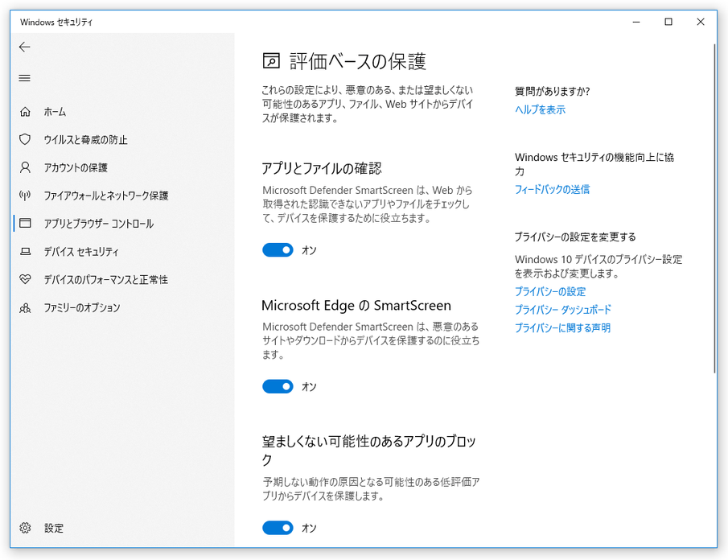Viewport: 728px width, 560px height.
Task: Click ヘルプを表示 link
Action: pos(540,109)
